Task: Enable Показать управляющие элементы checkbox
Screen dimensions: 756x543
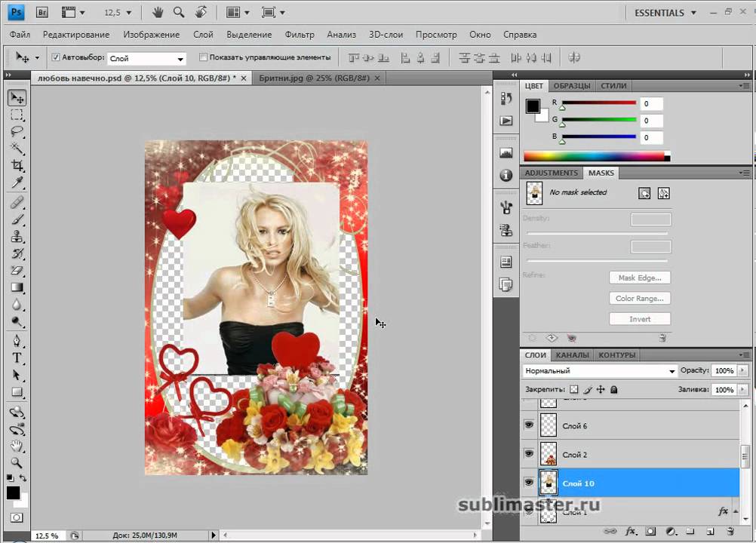Action: point(203,57)
